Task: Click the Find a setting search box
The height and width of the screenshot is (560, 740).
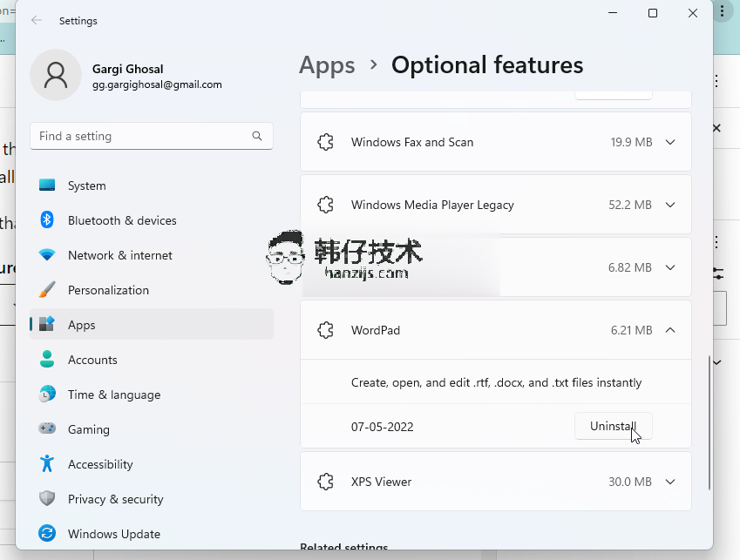Action: point(152,136)
